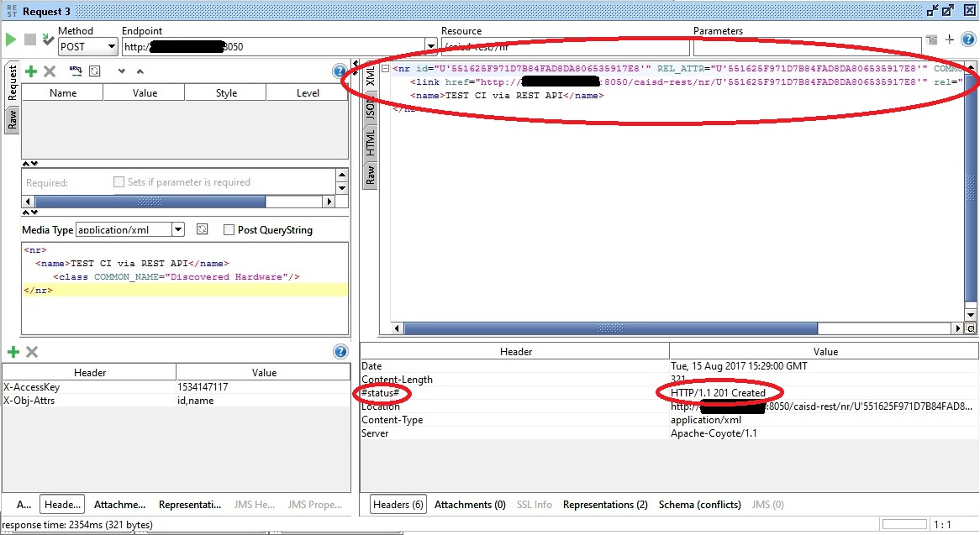Viewport: 980px width, 535px height.
Task: Enable the Post QueryString checkbox
Action: [229, 230]
